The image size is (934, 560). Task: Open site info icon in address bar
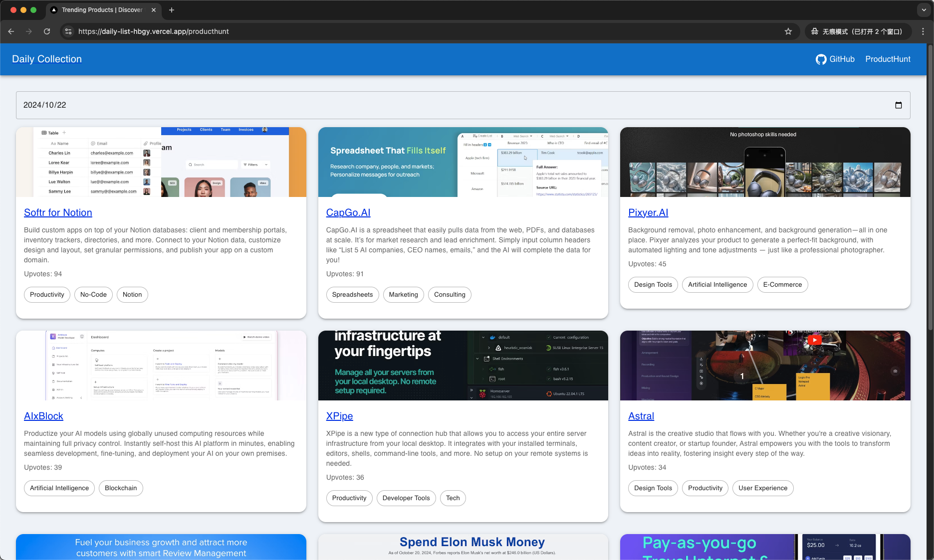(68, 31)
